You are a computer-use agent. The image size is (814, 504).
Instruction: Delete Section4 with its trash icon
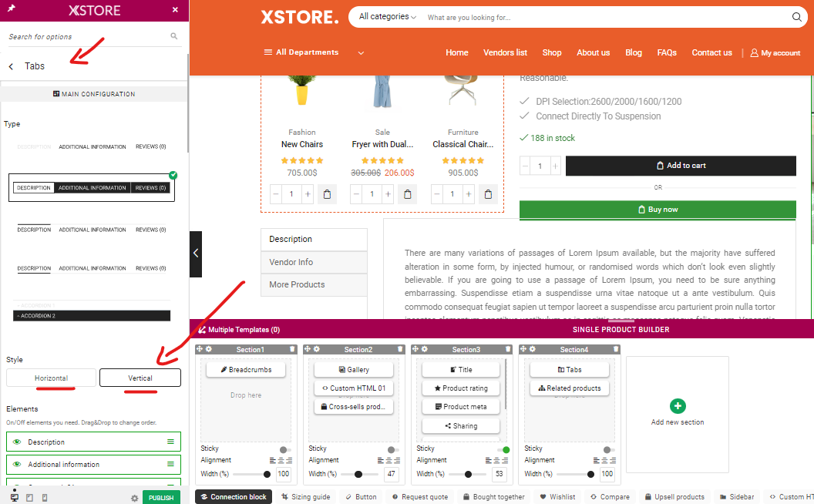click(616, 349)
